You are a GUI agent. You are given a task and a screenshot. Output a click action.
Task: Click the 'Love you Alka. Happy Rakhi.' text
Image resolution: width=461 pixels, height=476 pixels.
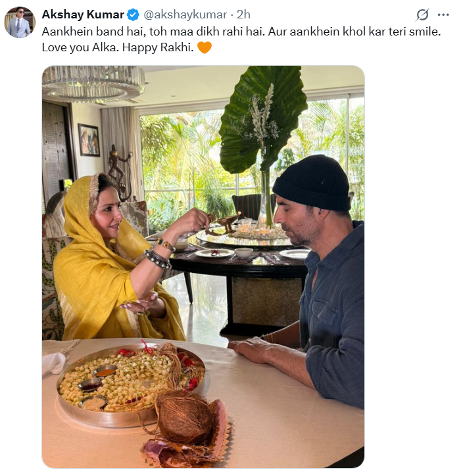click(118, 47)
